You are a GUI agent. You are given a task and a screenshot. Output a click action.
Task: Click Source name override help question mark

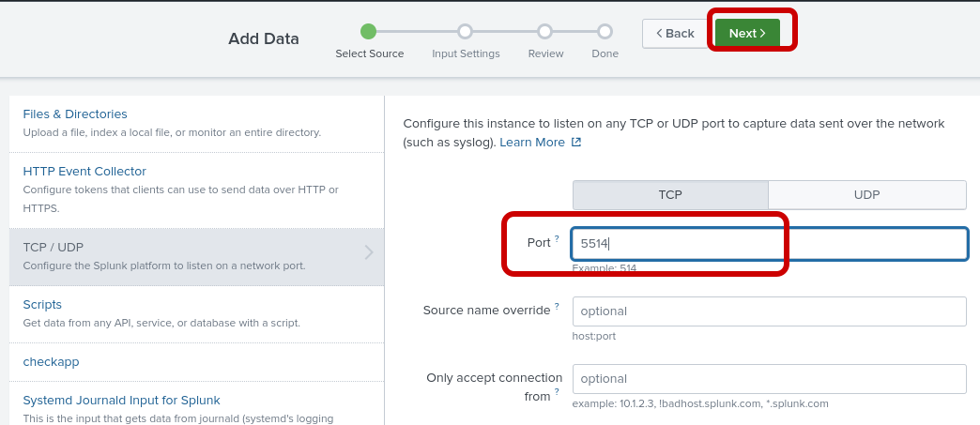tap(557, 306)
